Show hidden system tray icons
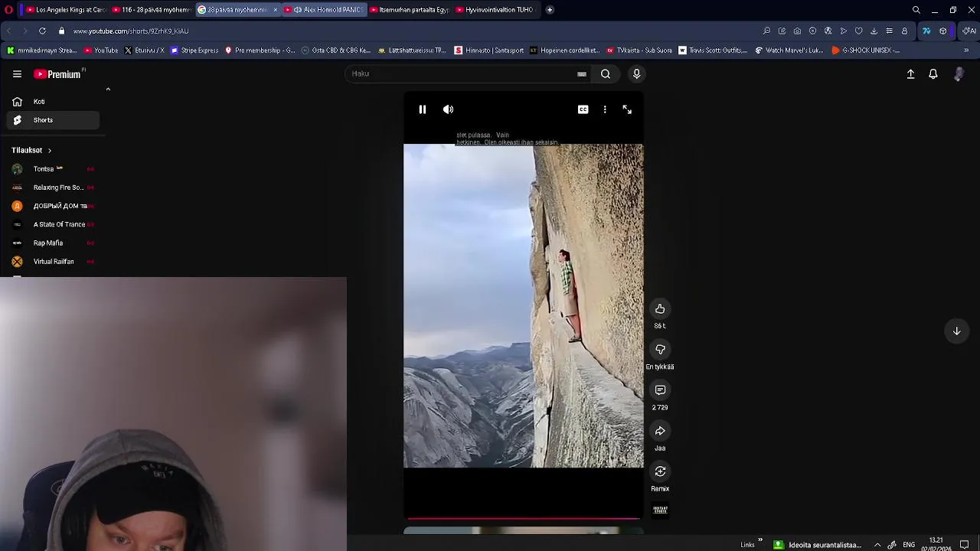Image resolution: width=980 pixels, height=551 pixels. click(x=877, y=545)
